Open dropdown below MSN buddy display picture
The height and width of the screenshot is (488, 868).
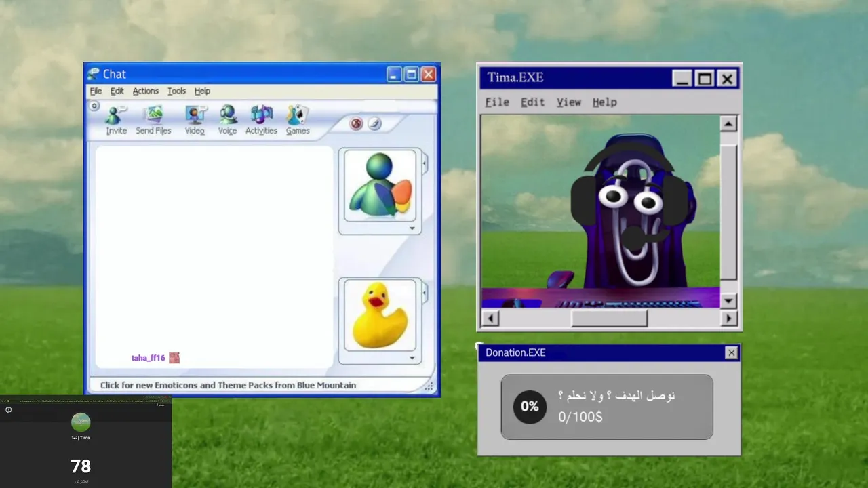click(x=412, y=228)
